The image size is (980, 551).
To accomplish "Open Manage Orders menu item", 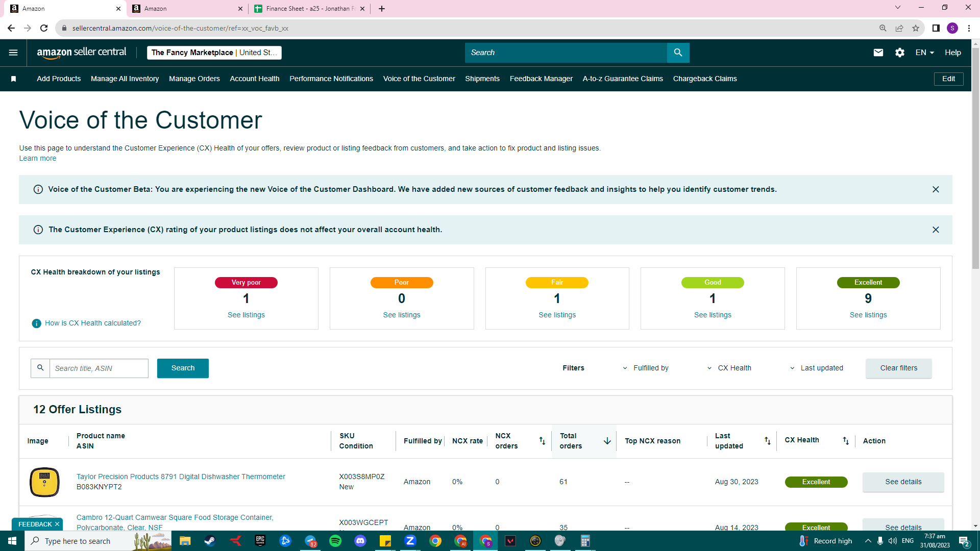I will tap(194, 79).
